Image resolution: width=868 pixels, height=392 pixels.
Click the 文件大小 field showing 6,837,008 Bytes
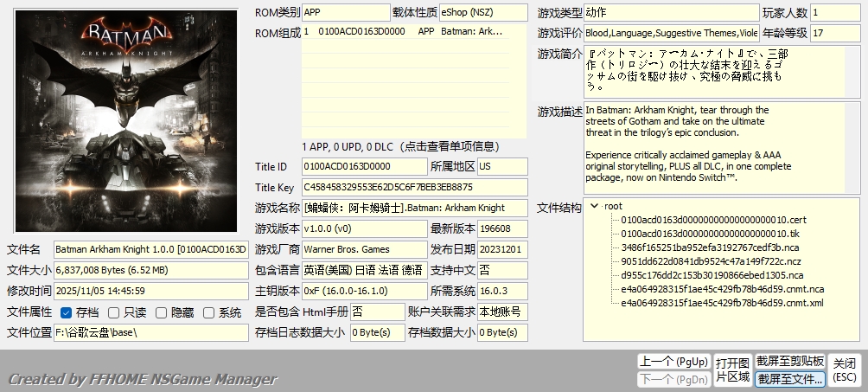pos(151,270)
